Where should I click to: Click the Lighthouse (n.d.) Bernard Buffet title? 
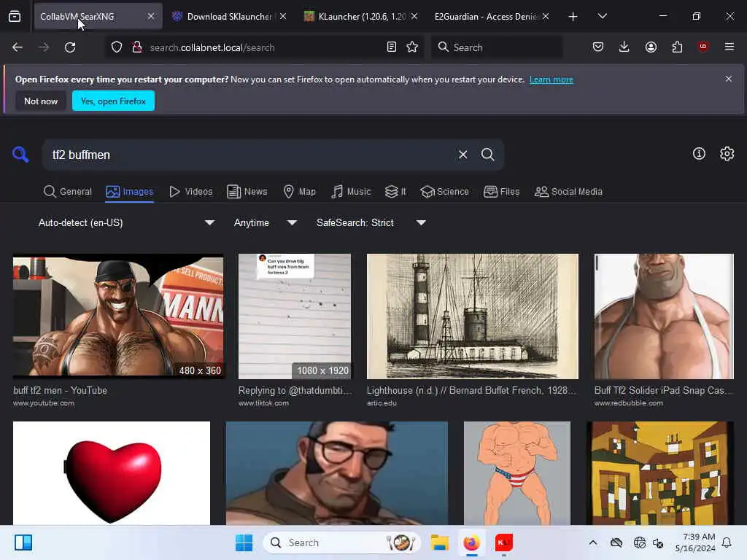[x=472, y=391]
